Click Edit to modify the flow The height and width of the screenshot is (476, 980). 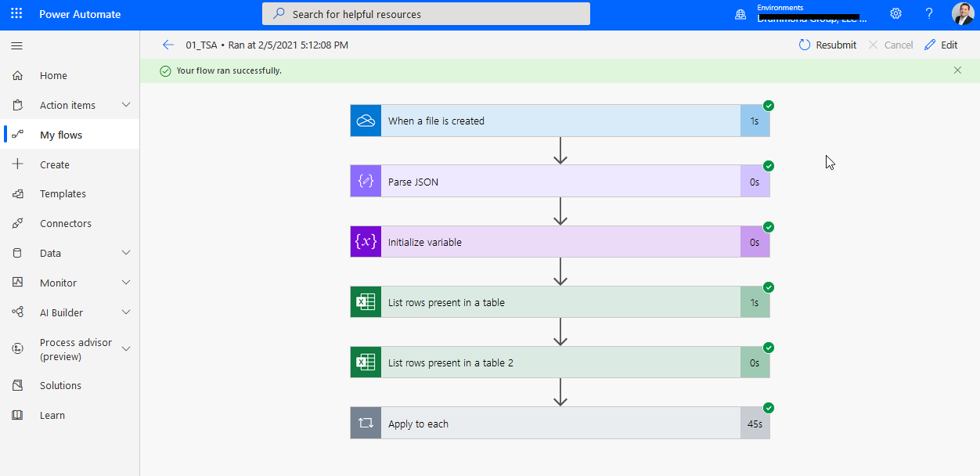pyautogui.click(x=941, y=45)
